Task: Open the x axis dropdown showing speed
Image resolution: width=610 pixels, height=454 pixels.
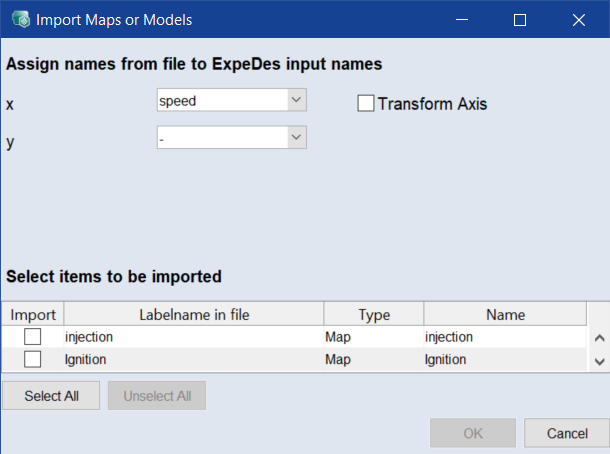Action: pyautogui.click(x=231, y=100)
